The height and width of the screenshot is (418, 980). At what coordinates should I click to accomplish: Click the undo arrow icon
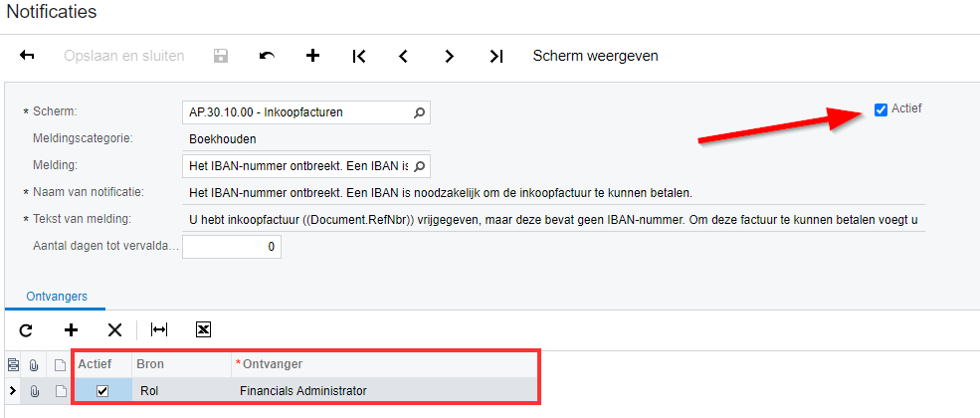(x=267, y=56)
